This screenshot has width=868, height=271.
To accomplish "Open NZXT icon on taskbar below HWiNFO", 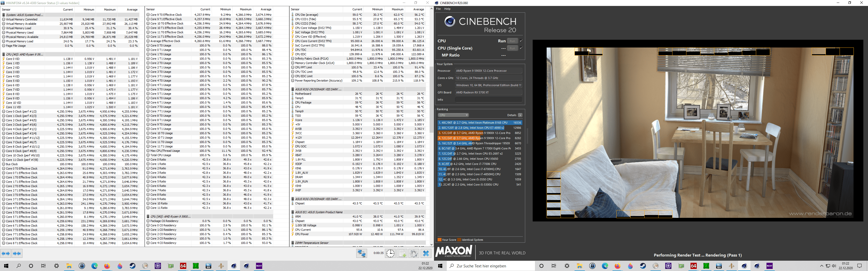I will point(259,266).
